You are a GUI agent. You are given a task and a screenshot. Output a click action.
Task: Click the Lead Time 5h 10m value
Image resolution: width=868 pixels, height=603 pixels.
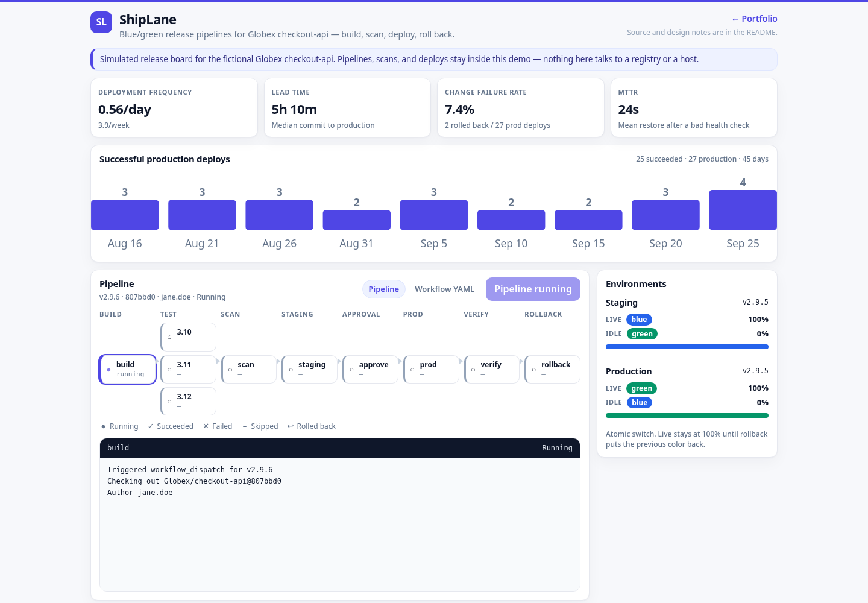pos(294,109)
